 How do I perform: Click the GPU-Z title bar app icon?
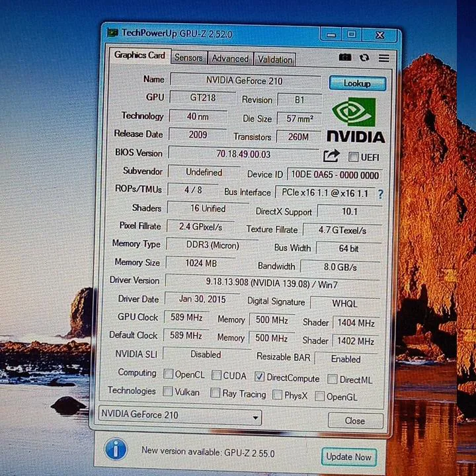point(112,32)
